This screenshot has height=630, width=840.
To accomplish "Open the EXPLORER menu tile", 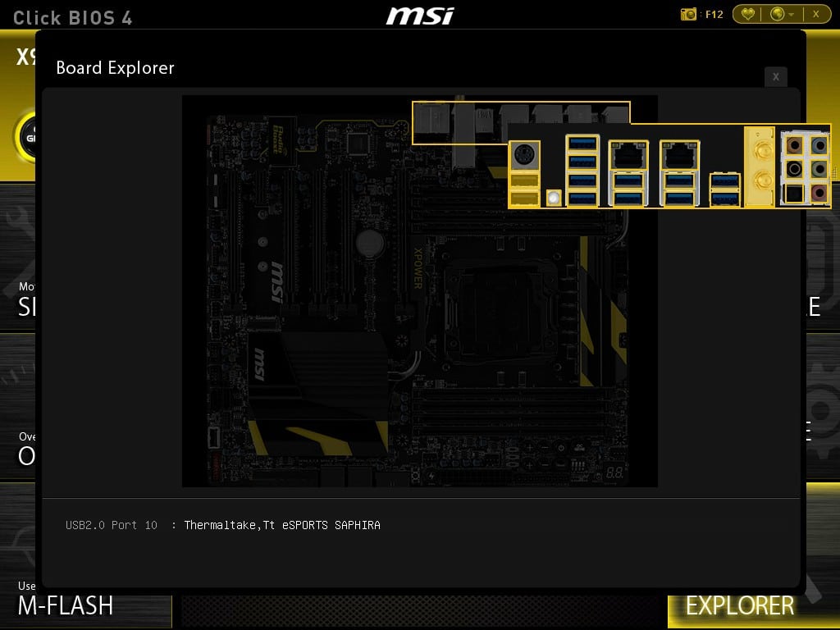I will click(x=739, y=605).
